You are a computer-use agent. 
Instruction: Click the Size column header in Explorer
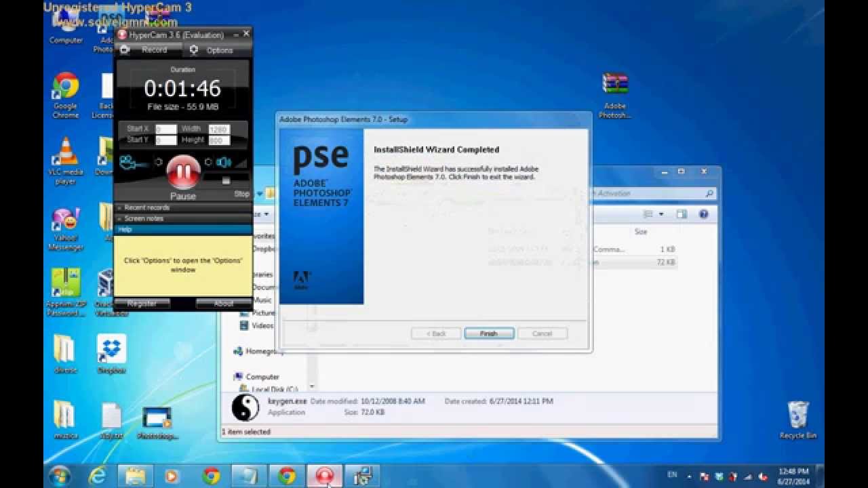(x=641, y=232)
